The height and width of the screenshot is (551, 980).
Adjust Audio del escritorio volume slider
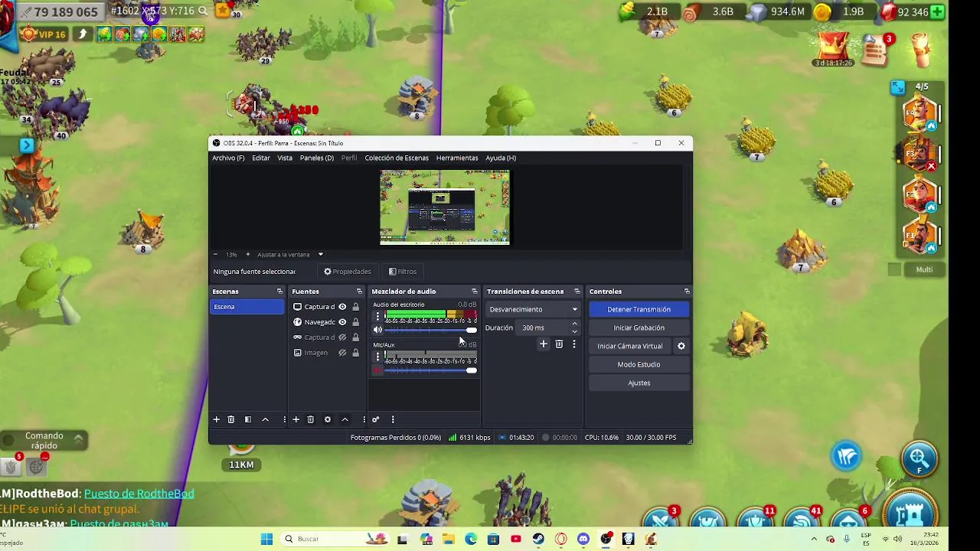430,330
